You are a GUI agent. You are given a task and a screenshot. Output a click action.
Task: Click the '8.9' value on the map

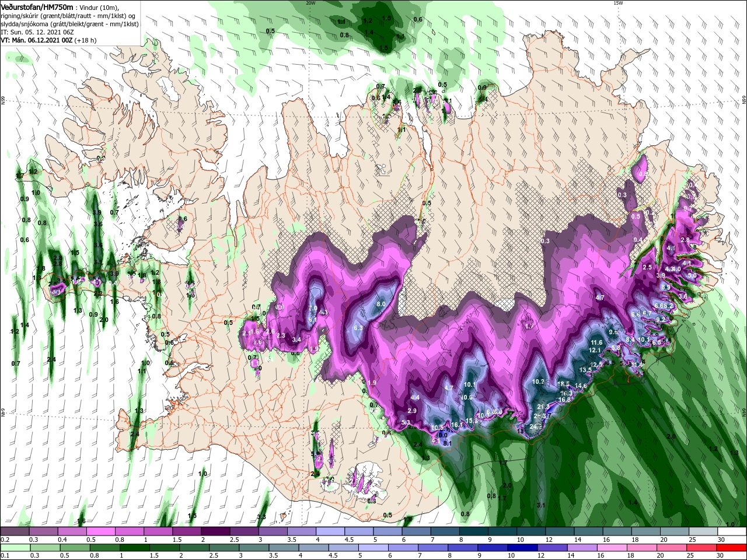[x=665, y=288]
